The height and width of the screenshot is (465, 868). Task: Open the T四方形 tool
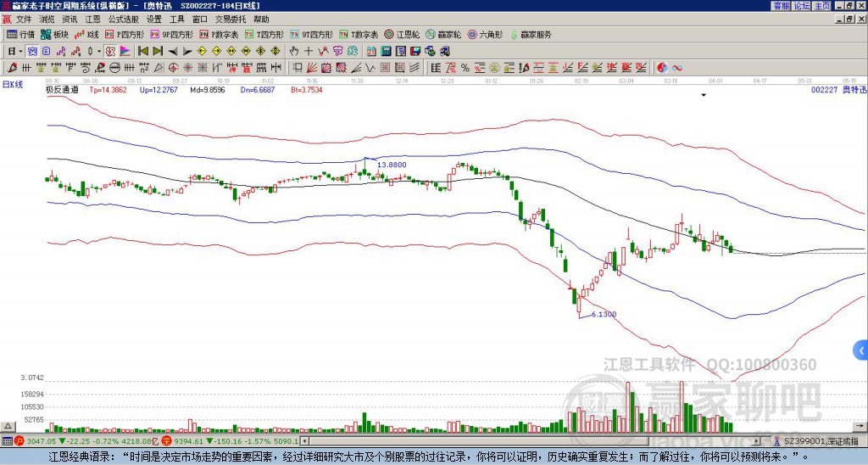(264, 34)
